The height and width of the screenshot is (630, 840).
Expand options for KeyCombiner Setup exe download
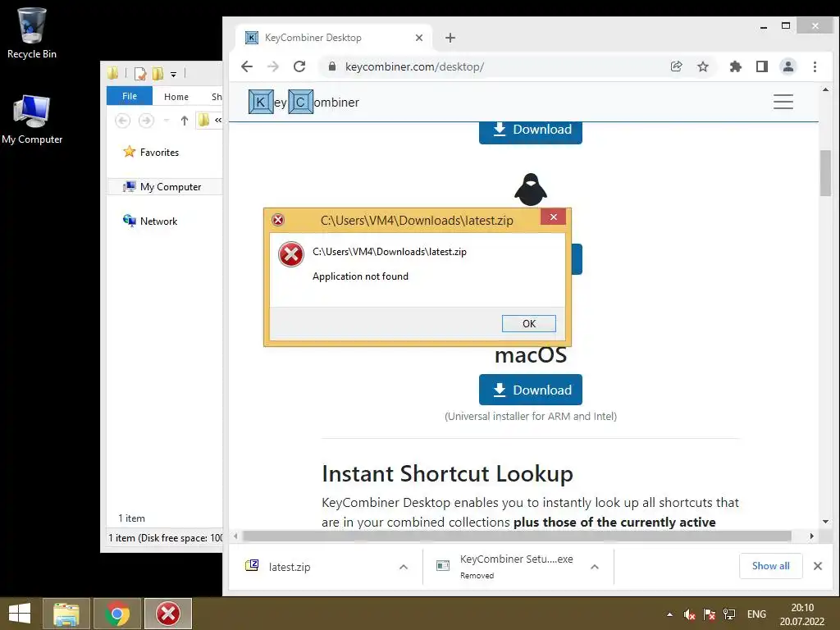pos(594,567)
